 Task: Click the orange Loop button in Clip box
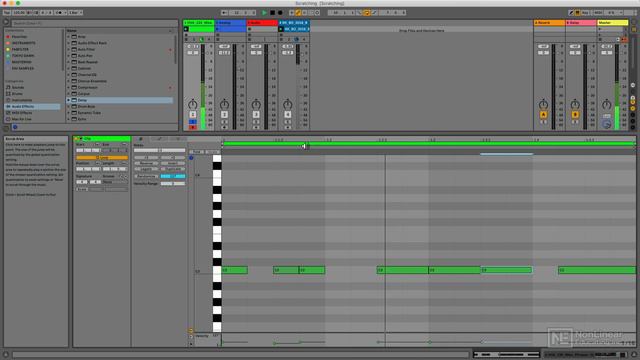(102, 158)
